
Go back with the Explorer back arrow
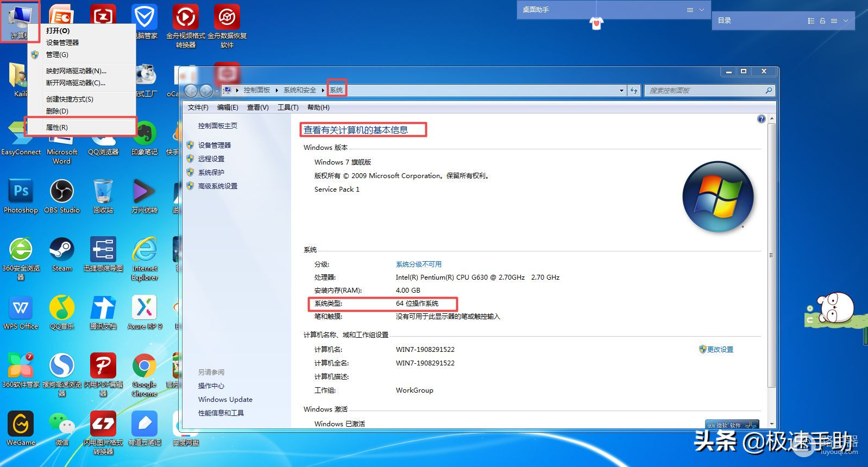[191, 91]
